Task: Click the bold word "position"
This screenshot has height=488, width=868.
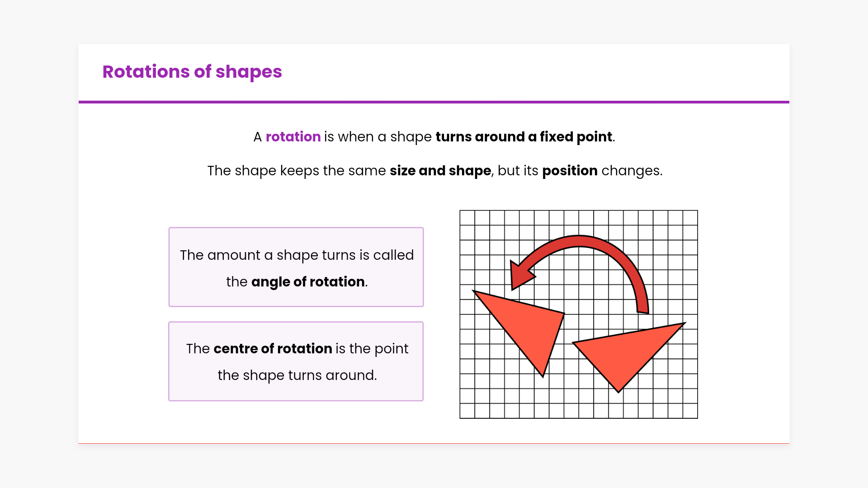Action: click(x=570, y=170)
